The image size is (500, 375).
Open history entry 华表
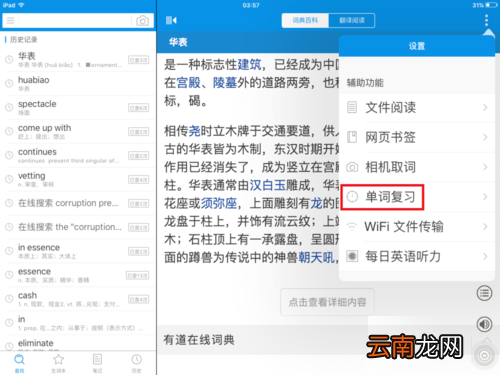pyautogui.click(x=78, y=60)
